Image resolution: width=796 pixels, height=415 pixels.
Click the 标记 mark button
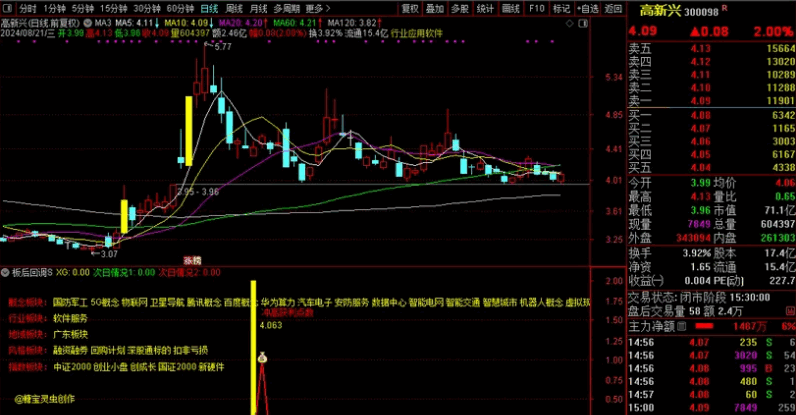pos(561,9)
